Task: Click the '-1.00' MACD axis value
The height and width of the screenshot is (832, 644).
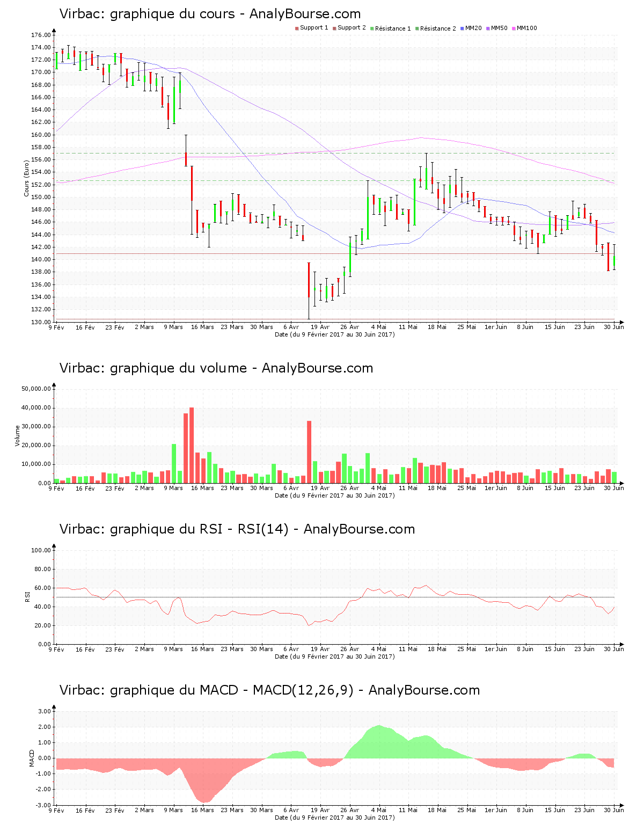Action: 44,774
